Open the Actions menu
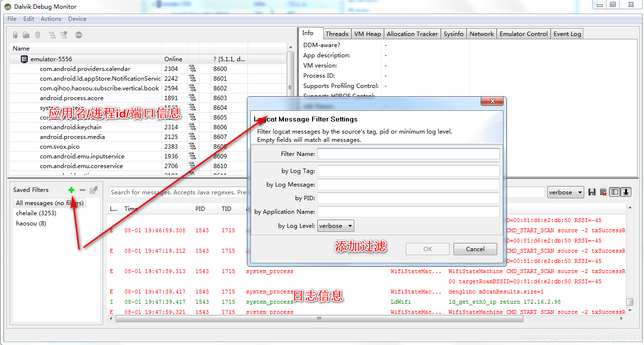The image size is (644, 345). click(x=51, y=19)
